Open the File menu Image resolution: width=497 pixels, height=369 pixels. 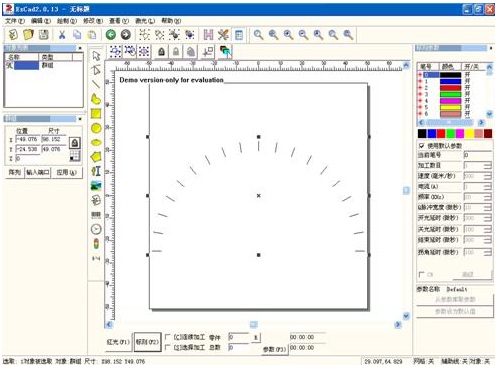pyautogui.click(x=15, y=21)
